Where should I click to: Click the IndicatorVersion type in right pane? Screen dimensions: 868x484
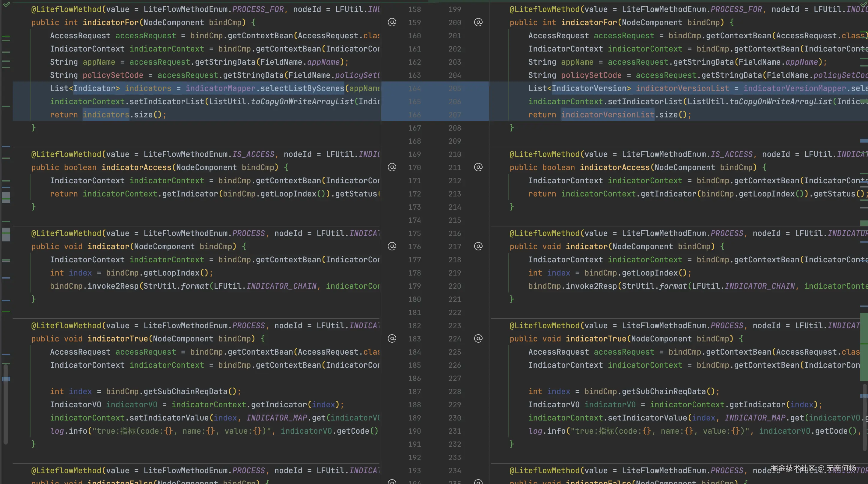click(x=589, y=89)
